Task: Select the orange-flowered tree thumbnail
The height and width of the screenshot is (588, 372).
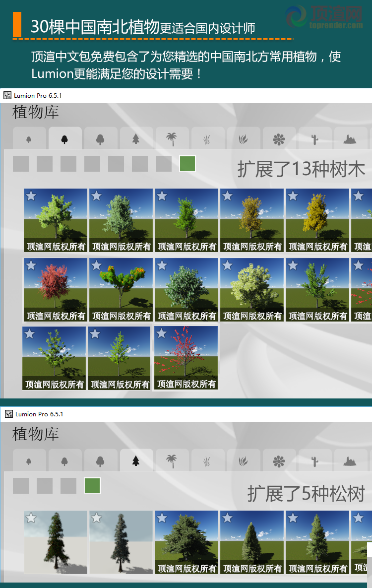Action: 121,290
